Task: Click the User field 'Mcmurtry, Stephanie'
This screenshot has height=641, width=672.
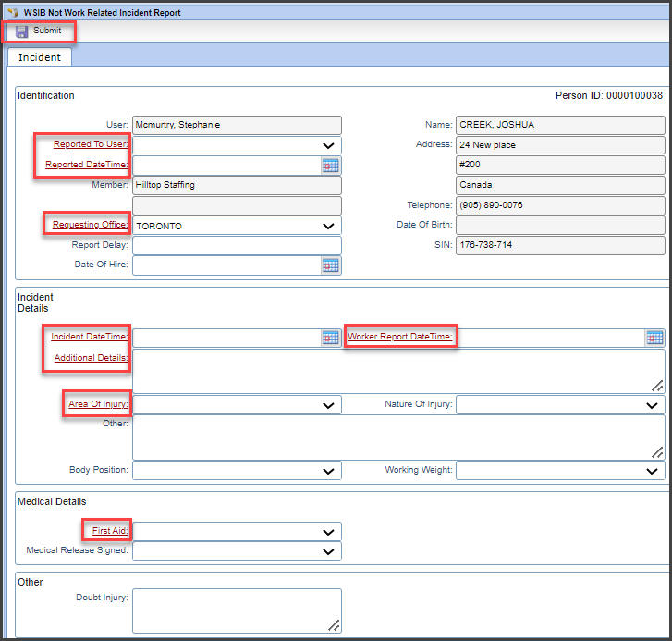Action: [x=237, y=125]
